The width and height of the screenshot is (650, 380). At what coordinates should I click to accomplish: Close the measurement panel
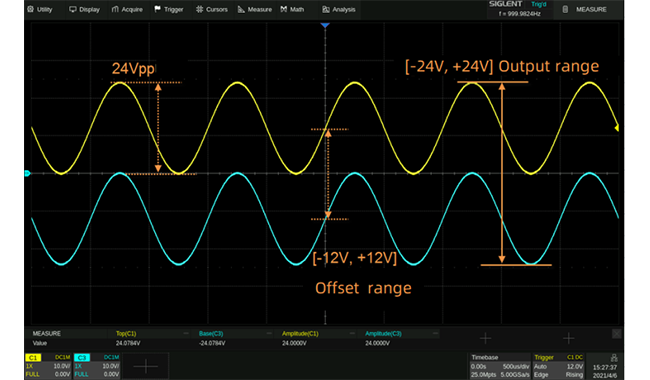pyautogui.click(x=617, y=334)
